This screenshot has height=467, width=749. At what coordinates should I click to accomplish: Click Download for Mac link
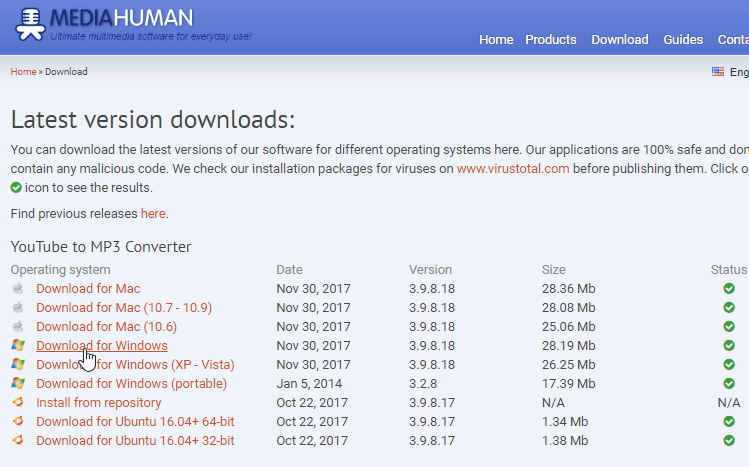(x=88, y=288)
